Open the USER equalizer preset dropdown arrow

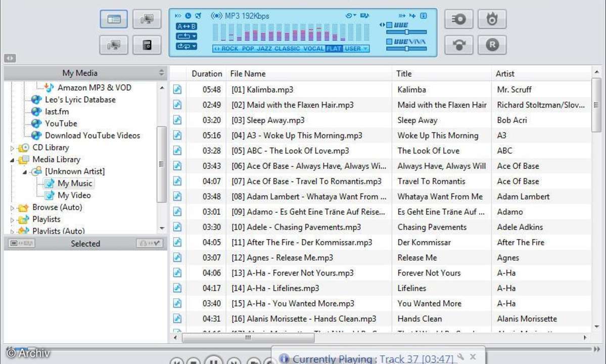365,49
